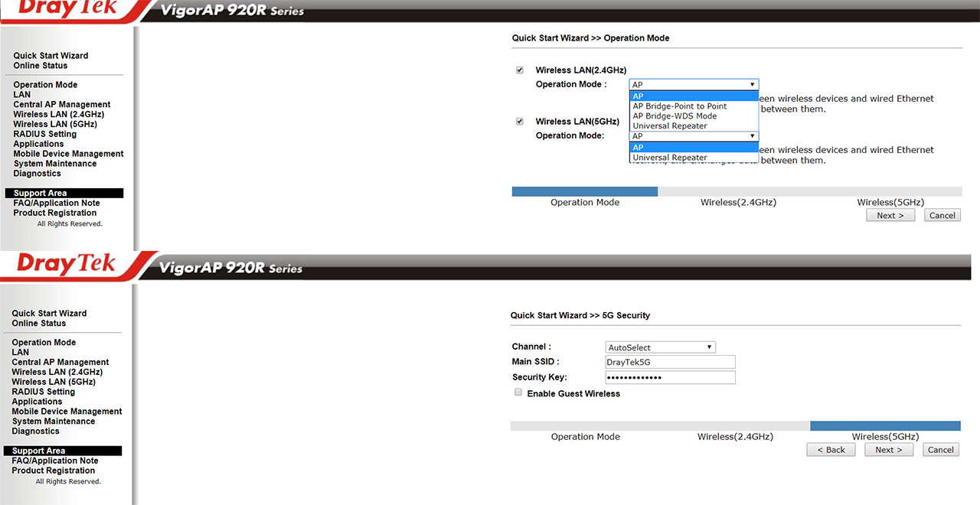Open FAQ/Application Note in 5G Security page sidebar

[55, 461]
